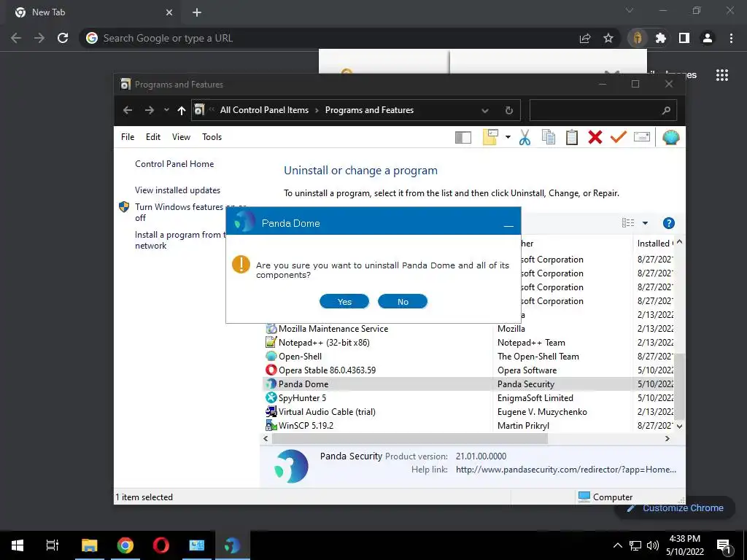Click the horizontal scrollbar right arrow
The height and width of the screenshot is (560, 747).
(x=667, y=438)
